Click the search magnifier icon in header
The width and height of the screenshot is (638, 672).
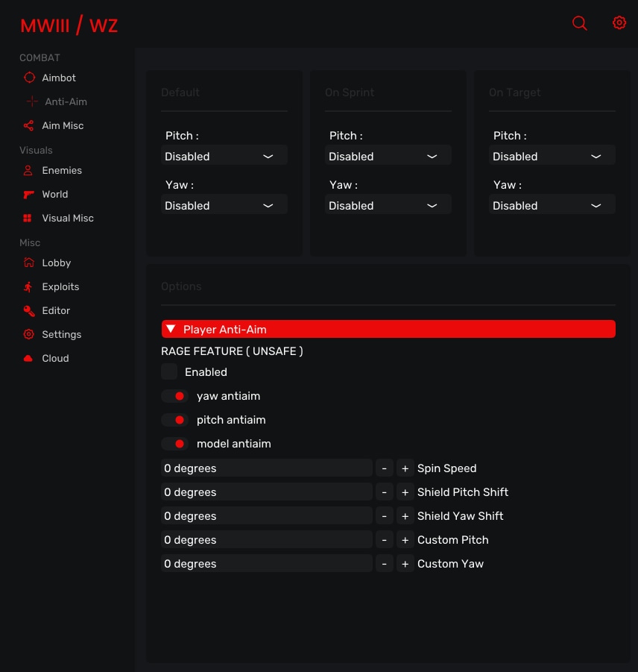pos(579,23)
